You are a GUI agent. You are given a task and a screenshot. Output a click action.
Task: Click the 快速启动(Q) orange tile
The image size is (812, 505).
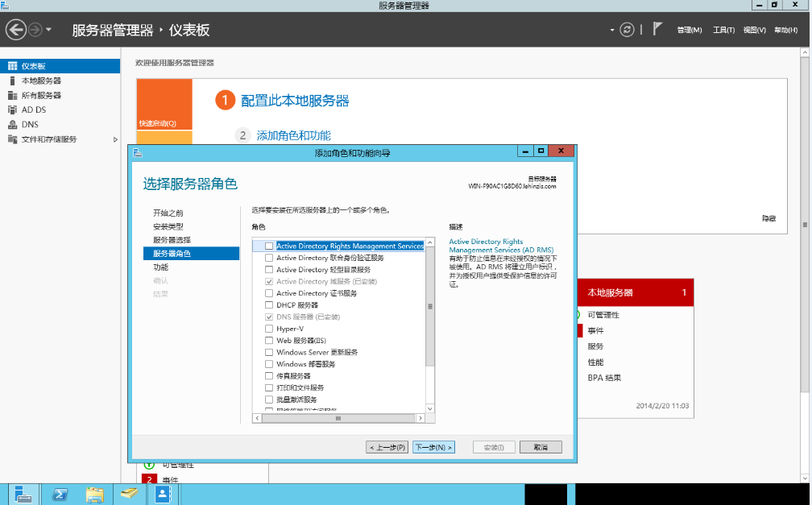164,104
